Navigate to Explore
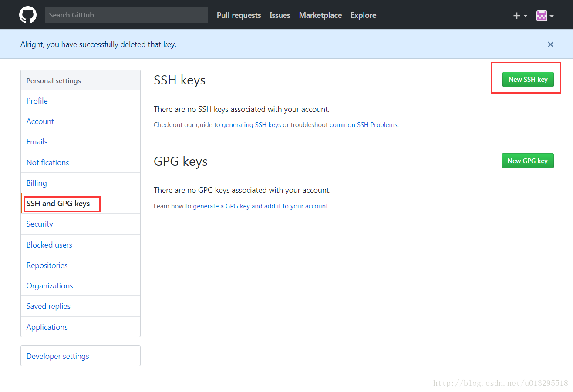The height and width of the screenshot is (392, 573). pos(363,15)
